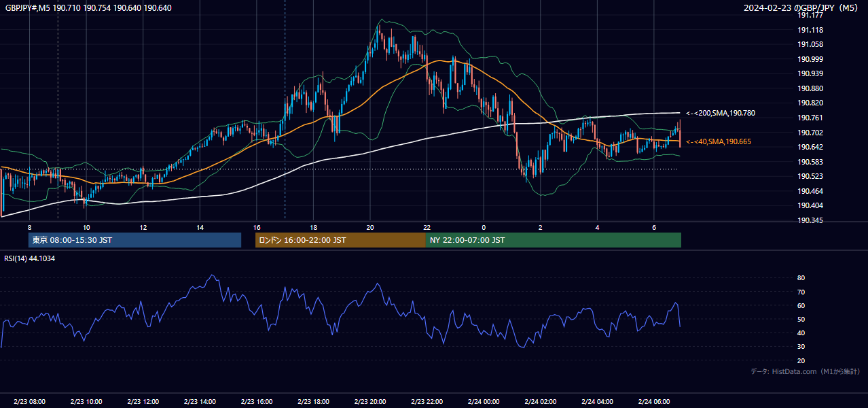The height and width of the screenshot is (408, 868).
Task: Click hour label 14 under the price chart
Action: pyautogui.click(x=200, y=227)
